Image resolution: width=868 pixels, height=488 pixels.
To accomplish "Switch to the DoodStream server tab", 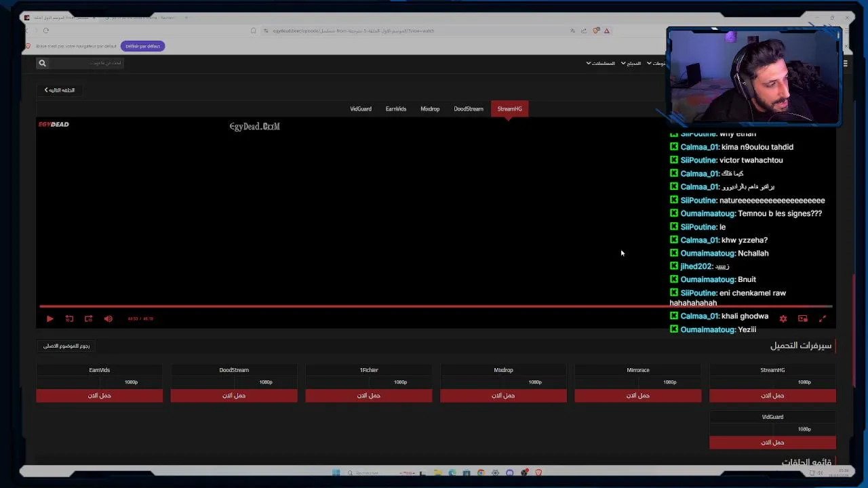I will 469,109.
